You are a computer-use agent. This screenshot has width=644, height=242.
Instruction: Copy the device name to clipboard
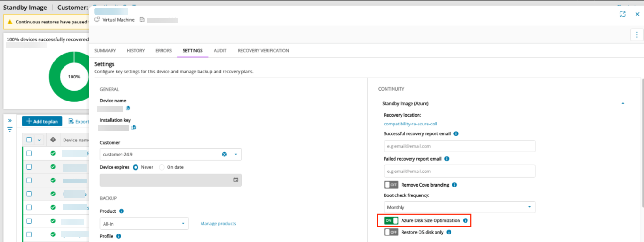pos(128,109)
